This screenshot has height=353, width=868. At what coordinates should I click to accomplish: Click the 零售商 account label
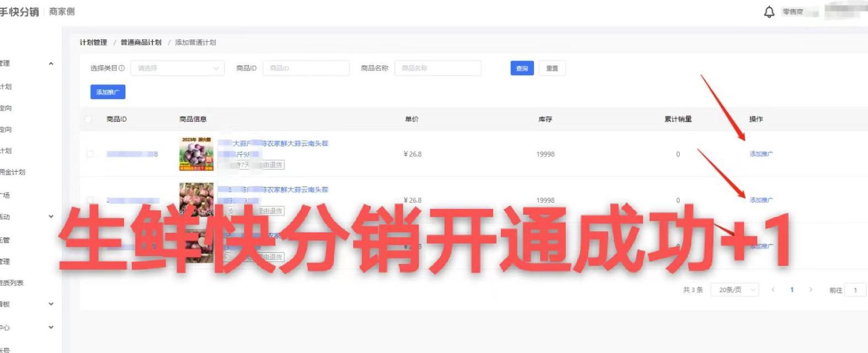click(793, 12)
